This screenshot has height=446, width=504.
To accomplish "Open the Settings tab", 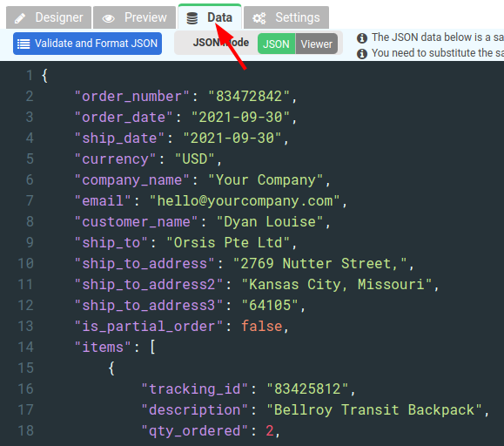I will (x=286, y=17).
